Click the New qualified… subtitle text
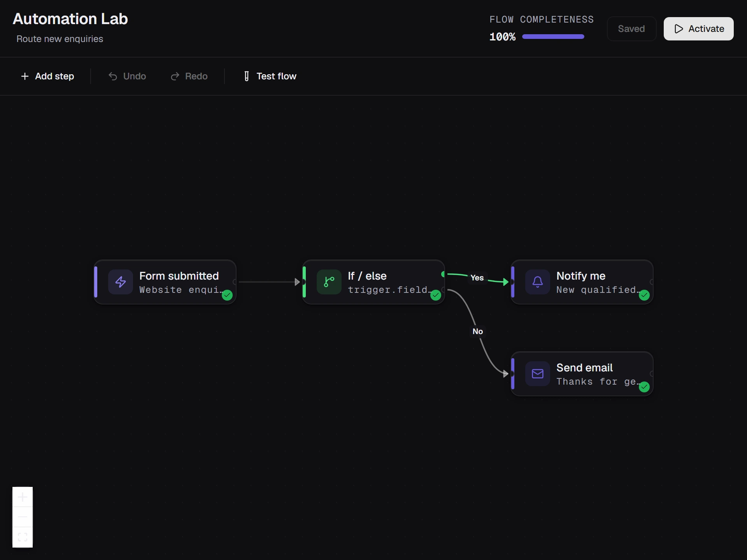The height and width of the screenshot is (560, 747). pyautogui.click(x=598, y=290)
